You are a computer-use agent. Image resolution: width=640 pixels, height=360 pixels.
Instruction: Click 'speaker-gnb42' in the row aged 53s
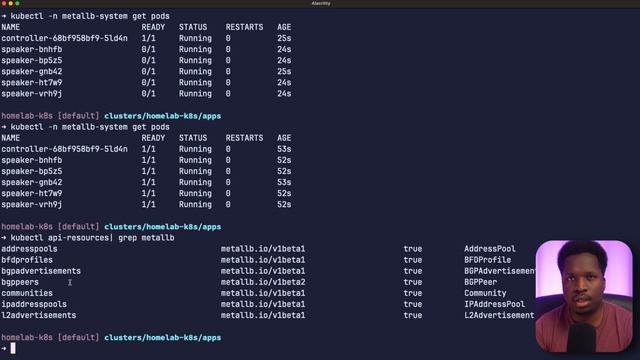(32, 182)
